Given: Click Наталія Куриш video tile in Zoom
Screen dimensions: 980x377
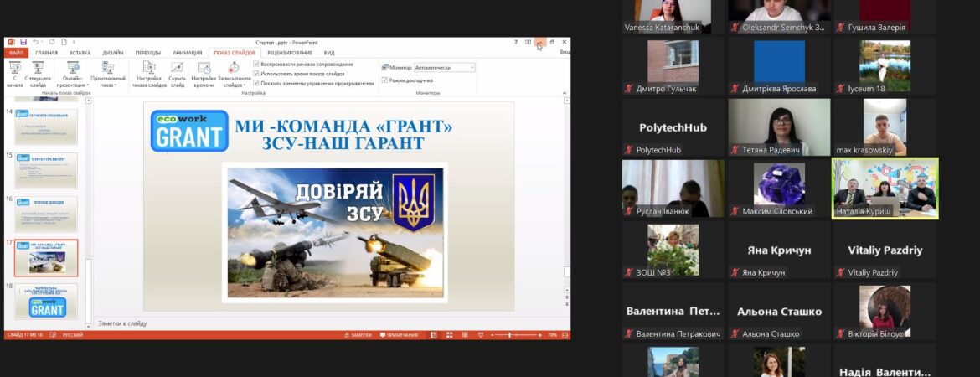Looking at the screenshot, I should click(885, 188).
